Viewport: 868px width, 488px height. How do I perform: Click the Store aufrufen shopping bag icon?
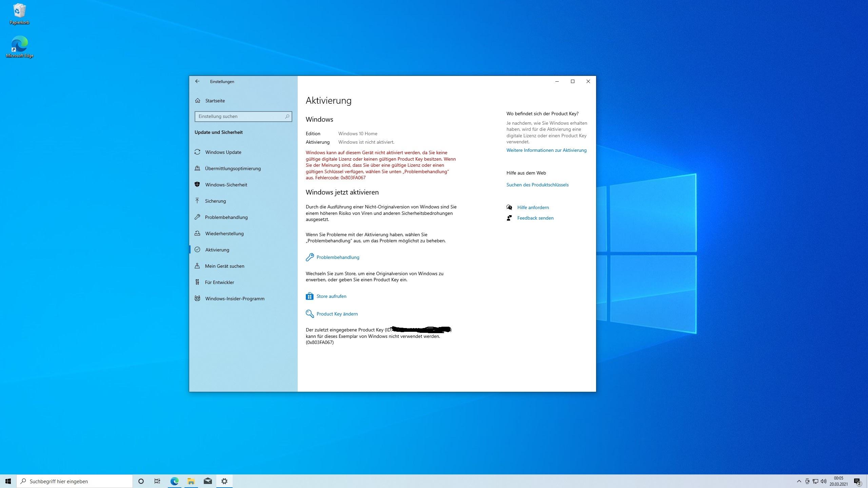click(310, 296)
